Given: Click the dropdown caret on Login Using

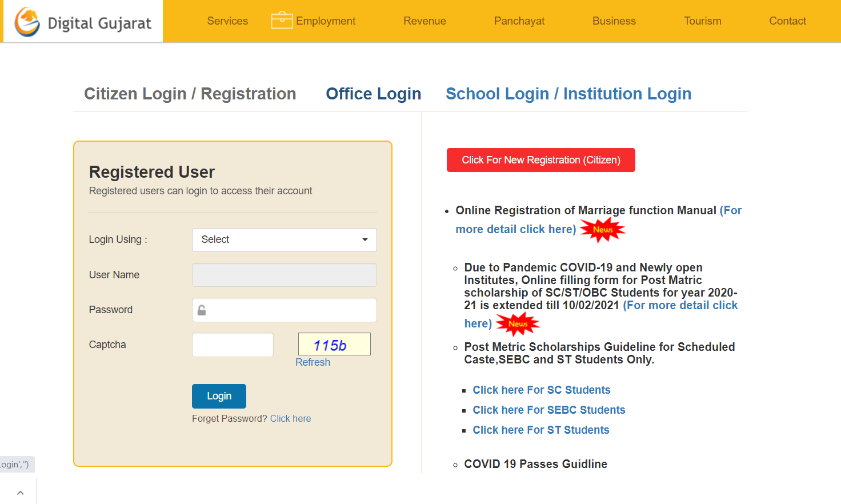Looking at the screenshot, I should pyautogui.click(x=365, y=240).
